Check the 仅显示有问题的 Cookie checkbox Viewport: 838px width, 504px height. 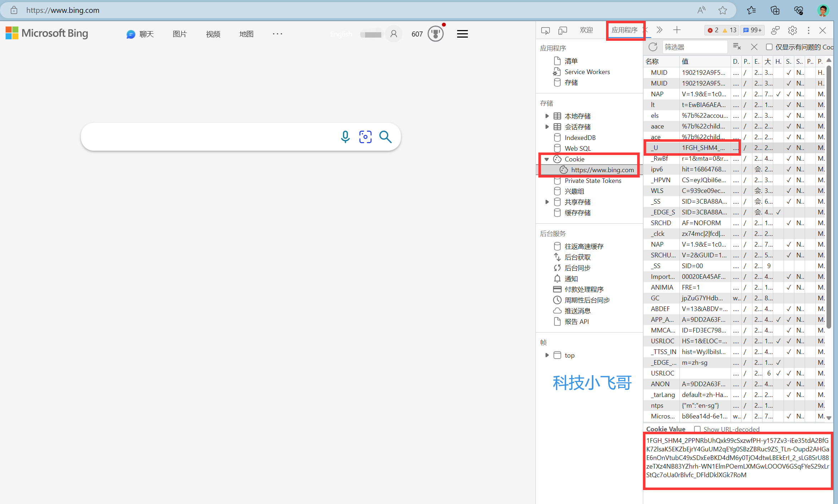769,47
